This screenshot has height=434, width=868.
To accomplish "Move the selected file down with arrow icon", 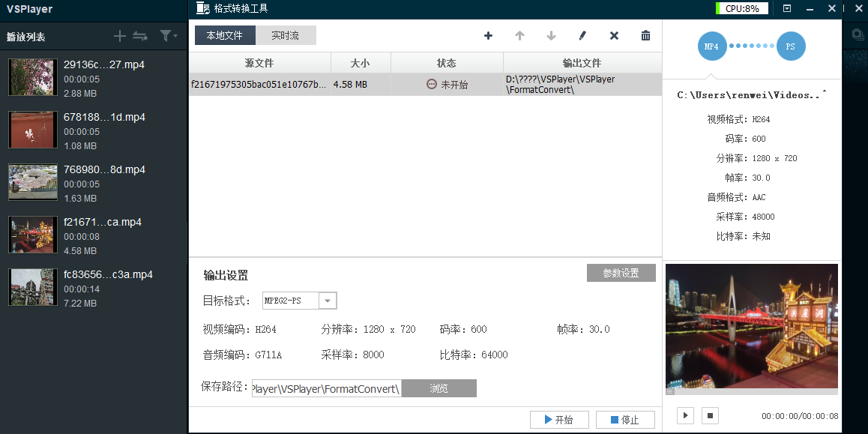I will [551, 36].
